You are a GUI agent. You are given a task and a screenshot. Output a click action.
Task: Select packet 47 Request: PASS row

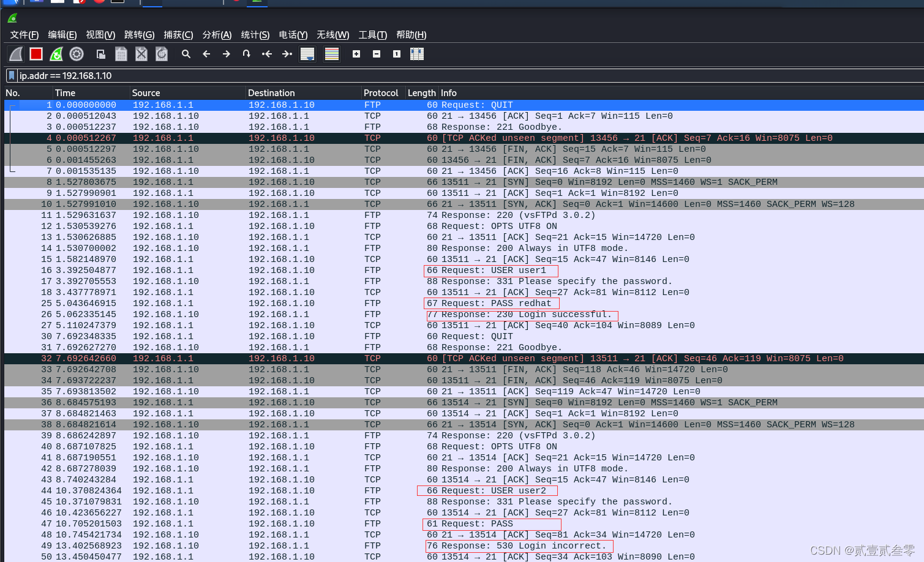464,523
